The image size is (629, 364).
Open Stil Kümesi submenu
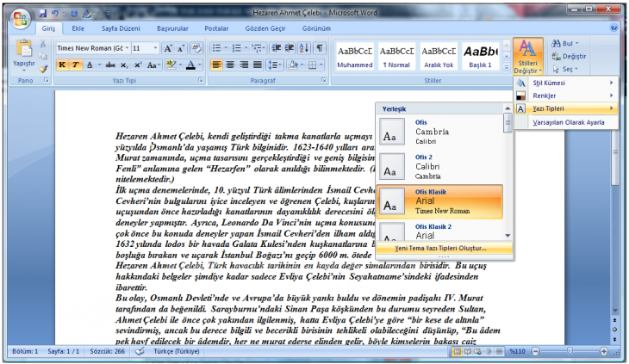point(566,83)
